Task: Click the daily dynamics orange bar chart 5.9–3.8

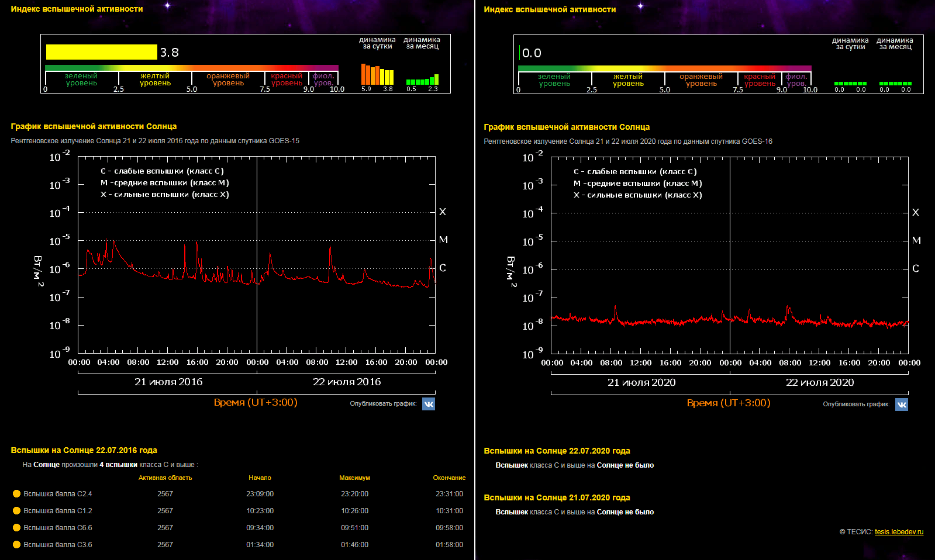Action: 377,75
